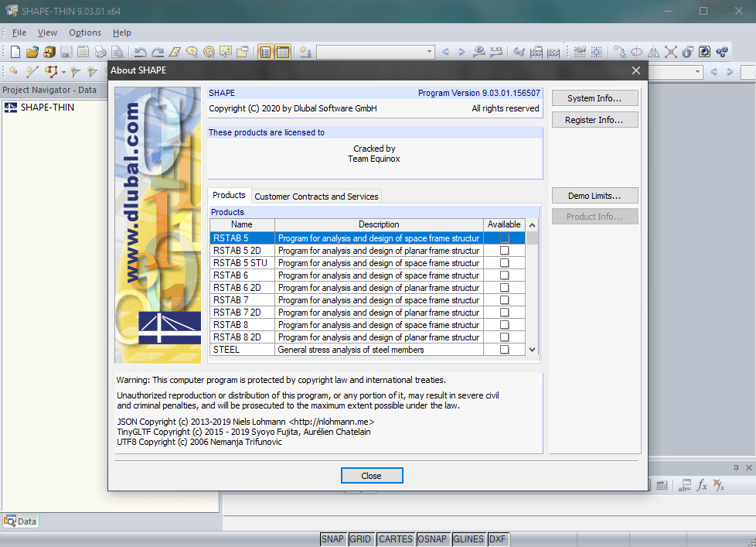The height and width of the screenshot is (547, 756).
Task: Click the Save floppy disk icon
Action: pos(66,52)
